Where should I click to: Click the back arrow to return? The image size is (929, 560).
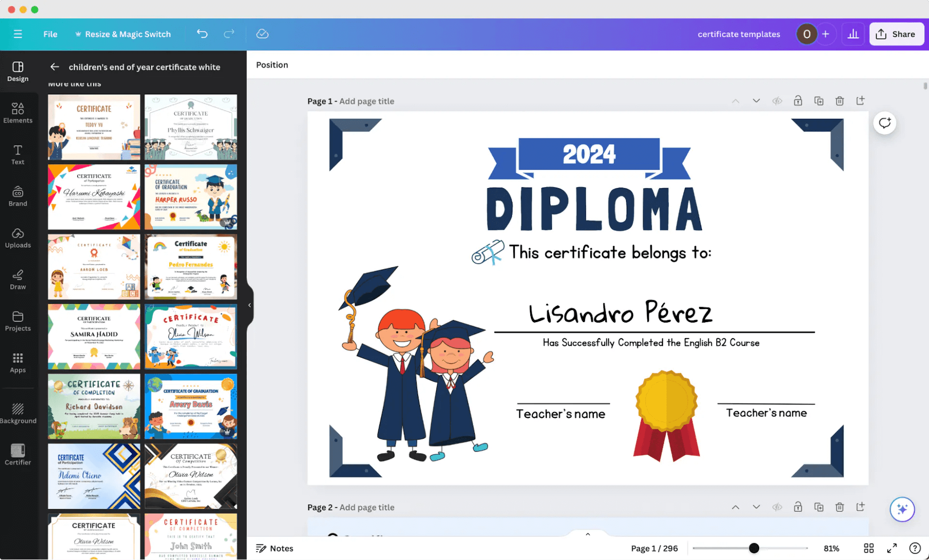[54, 66]
